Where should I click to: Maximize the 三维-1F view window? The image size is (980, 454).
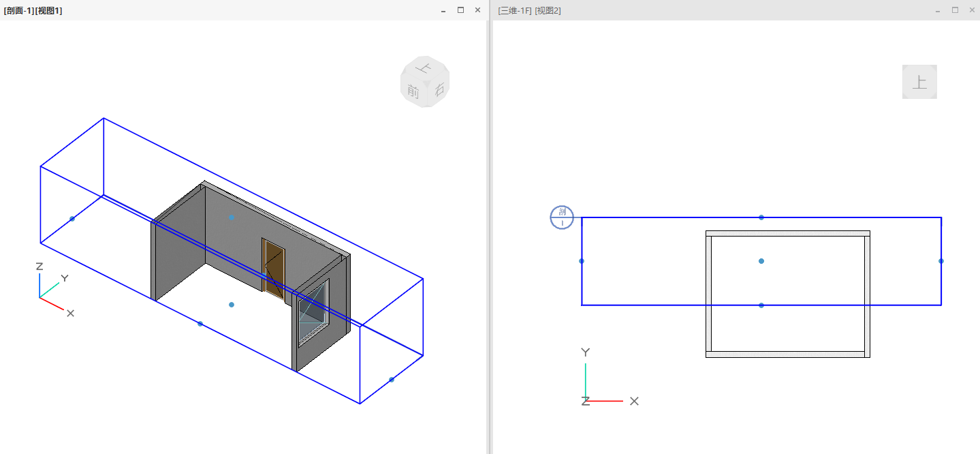tap(955, 10)
